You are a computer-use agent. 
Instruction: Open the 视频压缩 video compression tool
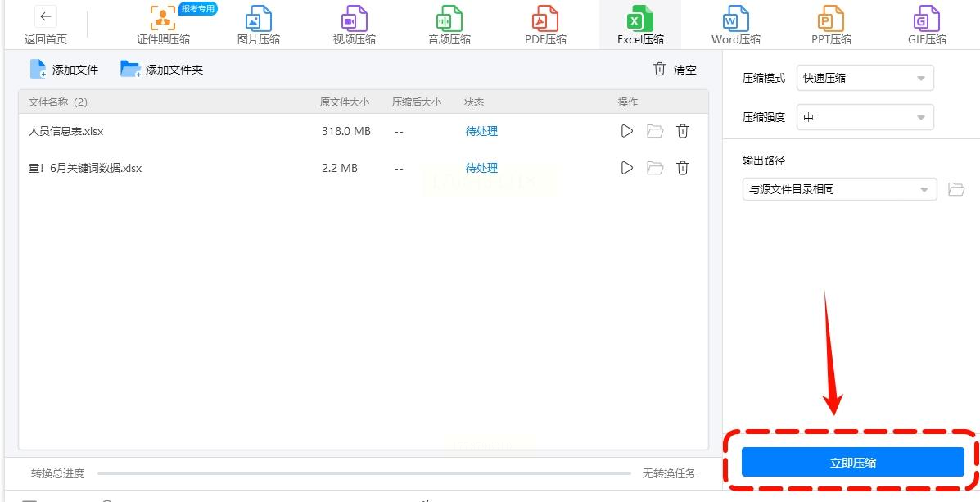tap(355, 25)
